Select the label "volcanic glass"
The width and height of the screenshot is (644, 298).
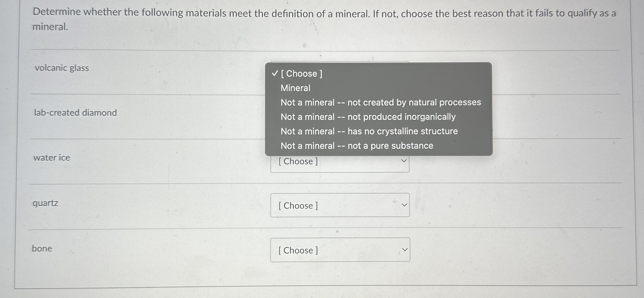pos(61,68)
